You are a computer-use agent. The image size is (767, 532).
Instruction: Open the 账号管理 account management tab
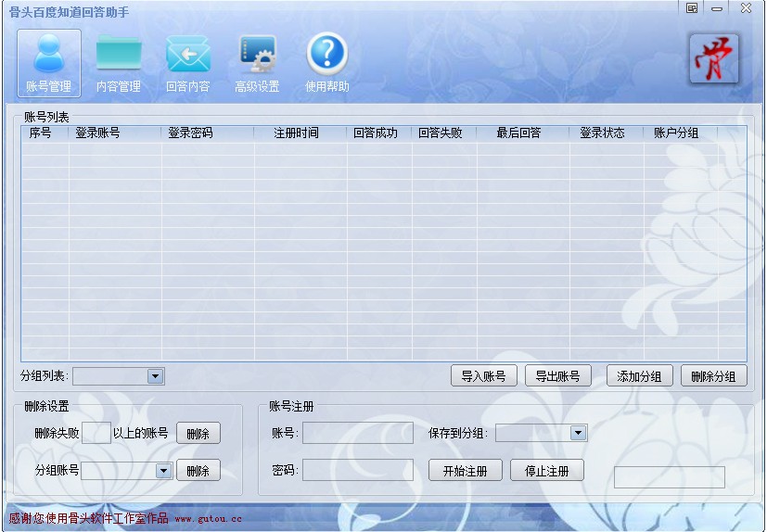49,63
